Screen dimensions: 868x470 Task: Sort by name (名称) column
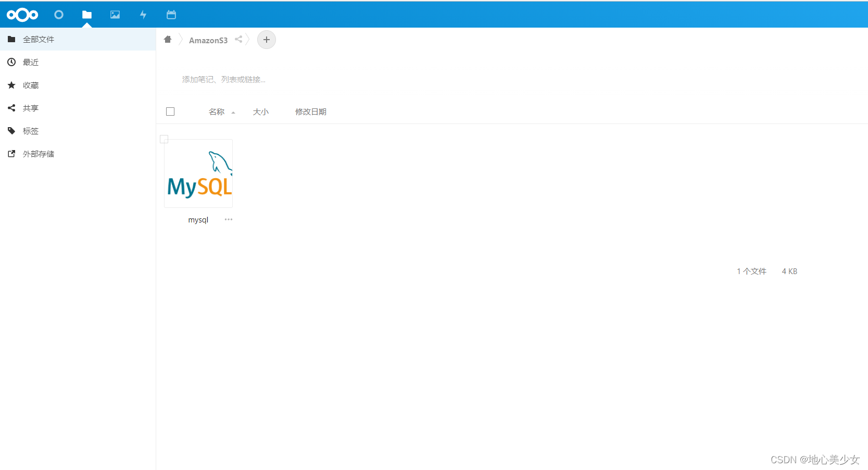click(217, 112)
